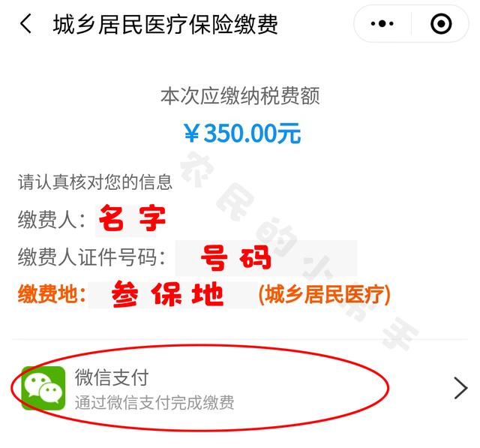Select the 缴费人 name field 名字
The width and height of the screenshot is (480, 448).
coord(132,218)
